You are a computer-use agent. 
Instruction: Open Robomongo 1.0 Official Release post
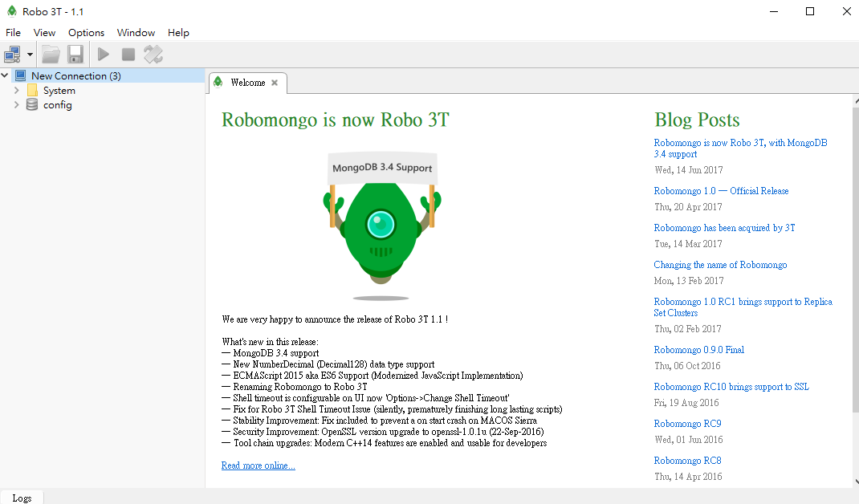click(x=721, y=191)
